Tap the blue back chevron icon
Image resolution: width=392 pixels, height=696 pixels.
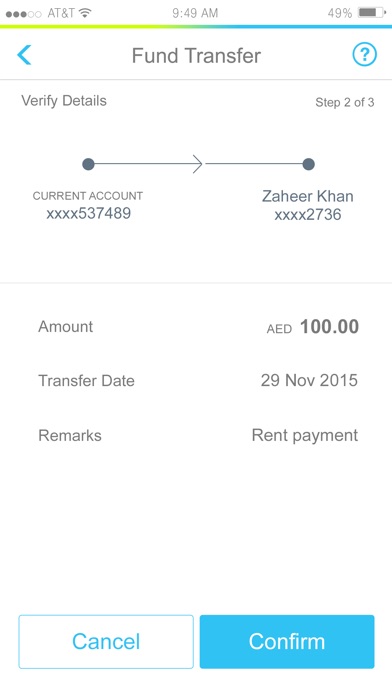pos(24,55)
